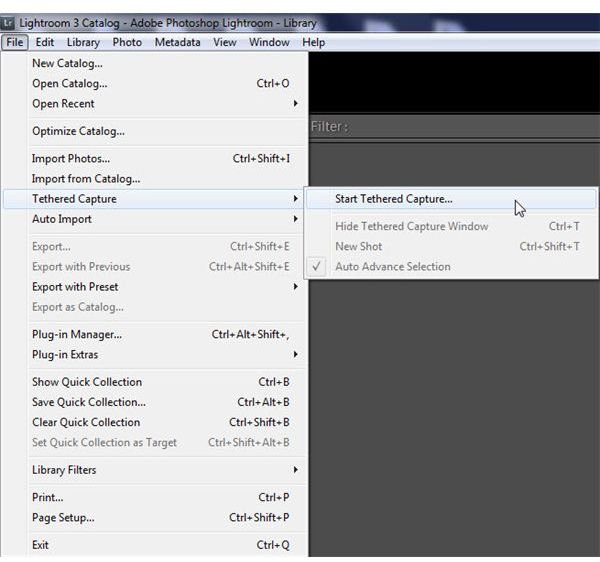600x562 pixels.
Task: Open Plug-in Manager... menu item
Action: coord(155,334)
